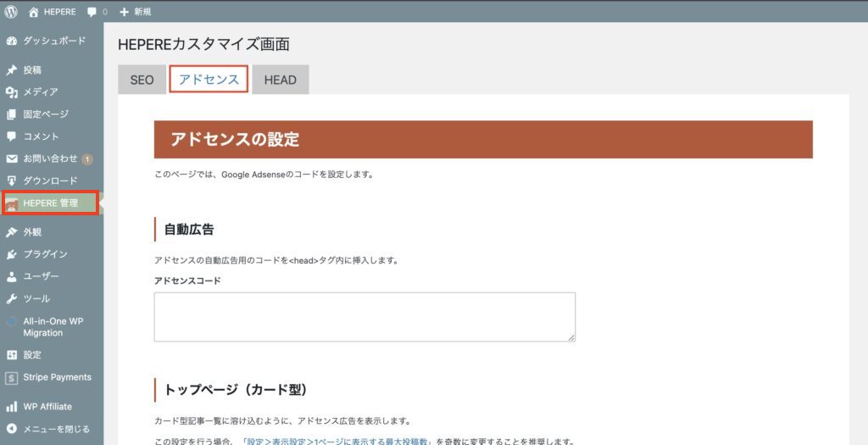Click the WordPress logo icon

(12, 12)
